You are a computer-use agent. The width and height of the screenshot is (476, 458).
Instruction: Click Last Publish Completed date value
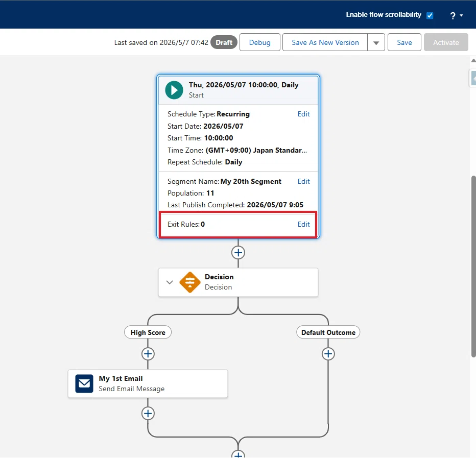(x=275, y=205)
